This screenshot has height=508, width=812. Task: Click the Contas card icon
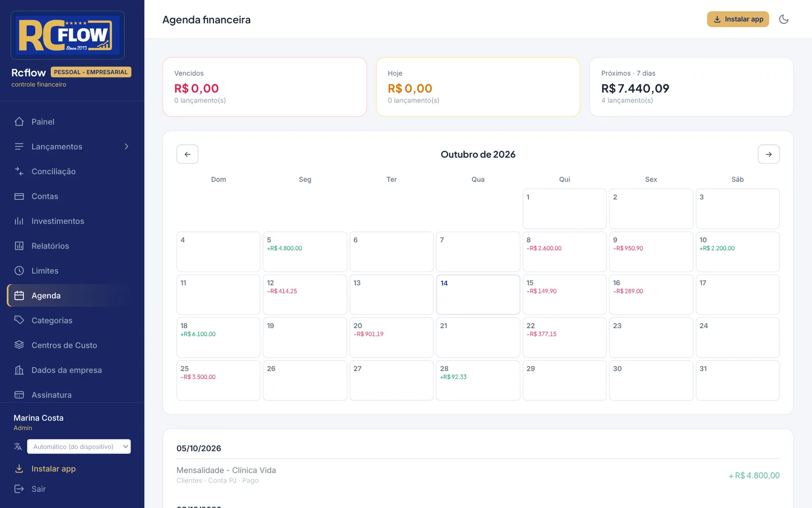coord(19,196)
